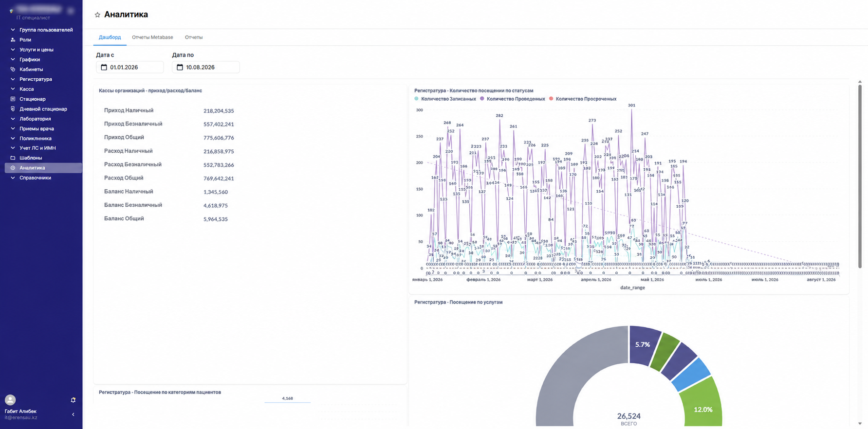
Task: Collapse the sidebar with the left arrow
Action: point(73,415)
